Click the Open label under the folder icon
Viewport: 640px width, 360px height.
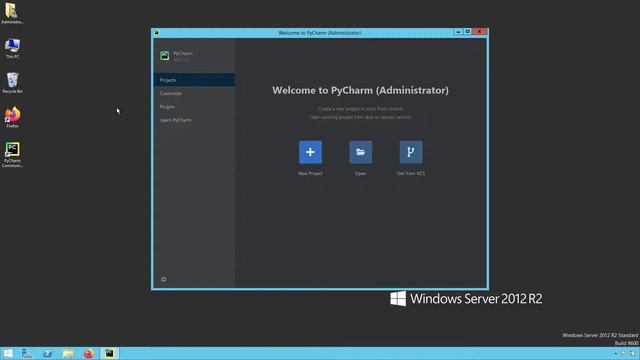[360, 173]
